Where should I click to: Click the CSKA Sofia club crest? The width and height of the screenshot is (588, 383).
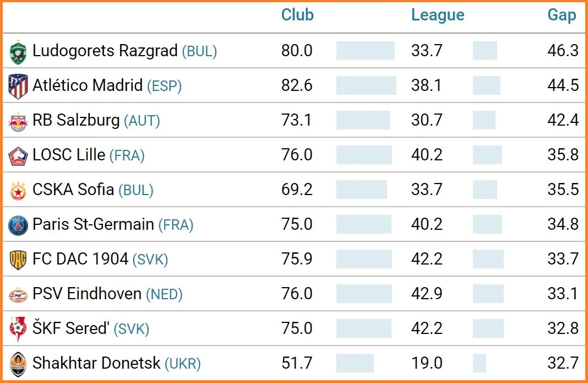click(x=18, y=191)
